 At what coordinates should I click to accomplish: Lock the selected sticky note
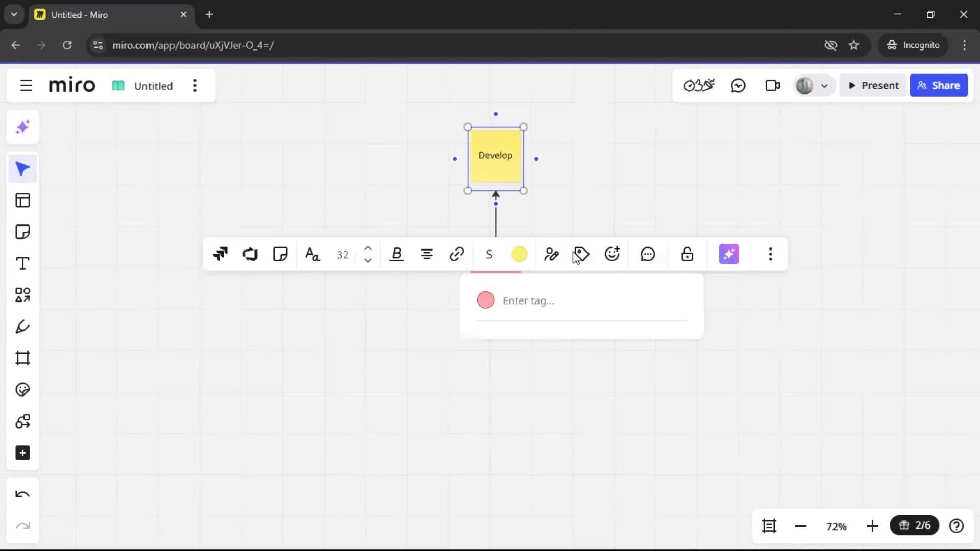[688, 254]
